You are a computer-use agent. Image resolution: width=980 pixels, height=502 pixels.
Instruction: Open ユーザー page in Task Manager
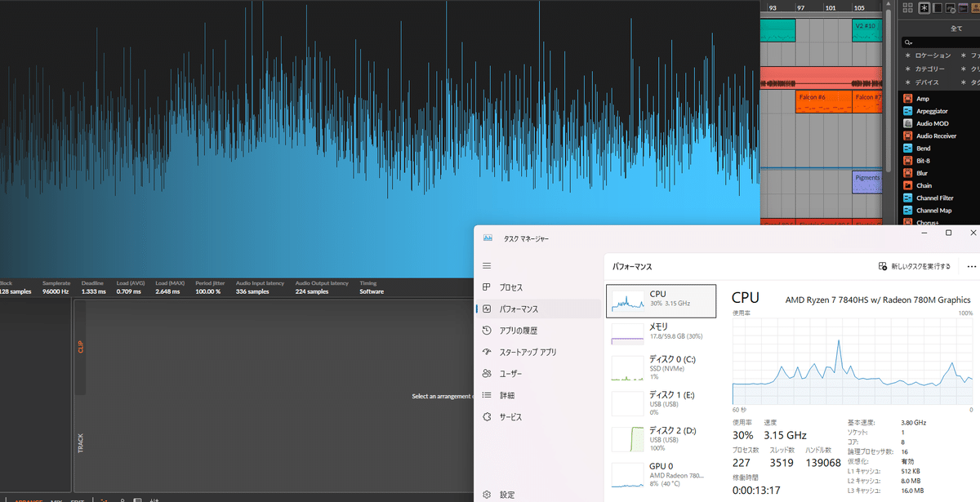pos(538,374)
